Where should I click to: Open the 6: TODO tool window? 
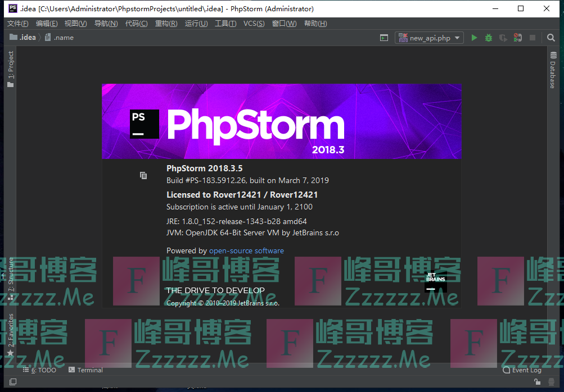coord(39,370)
